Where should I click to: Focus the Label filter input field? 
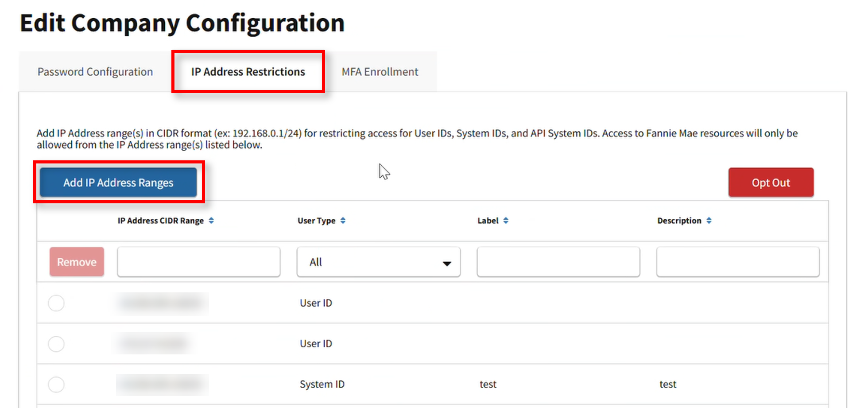pos(558,262)
